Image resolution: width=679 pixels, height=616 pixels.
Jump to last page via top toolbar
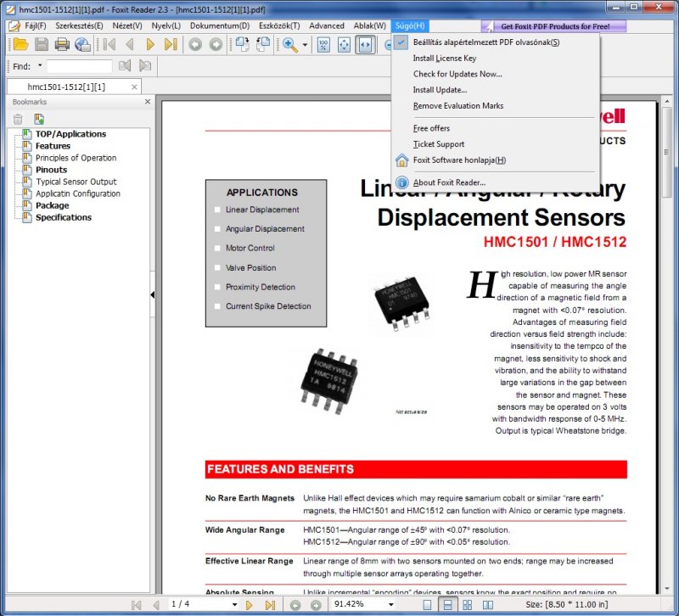(x=171, y=45)
